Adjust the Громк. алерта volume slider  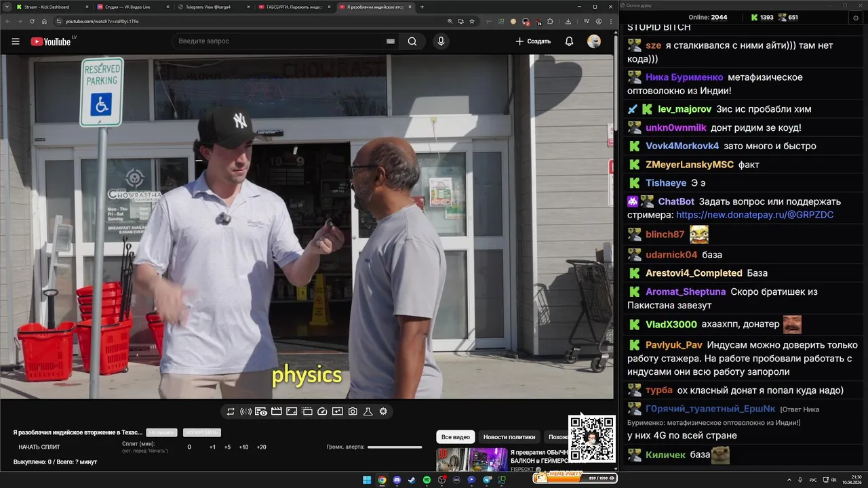395,447
